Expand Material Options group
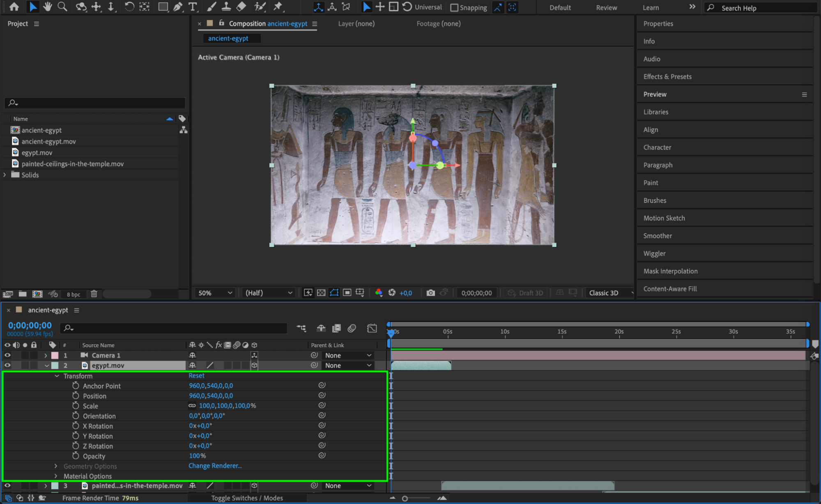The image size is (821, 504). (x=56, y=476)
